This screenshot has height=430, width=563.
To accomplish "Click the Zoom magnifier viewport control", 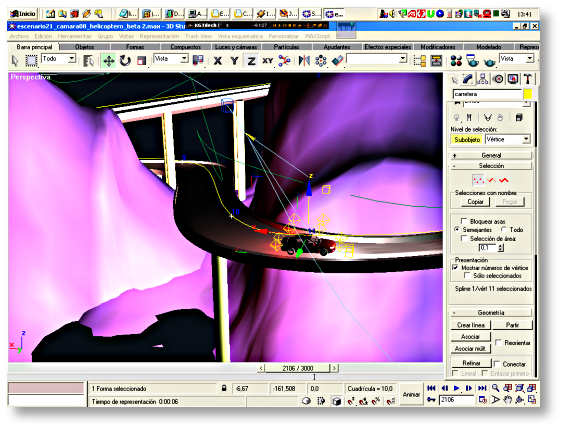I will click(x=495, y=388).
